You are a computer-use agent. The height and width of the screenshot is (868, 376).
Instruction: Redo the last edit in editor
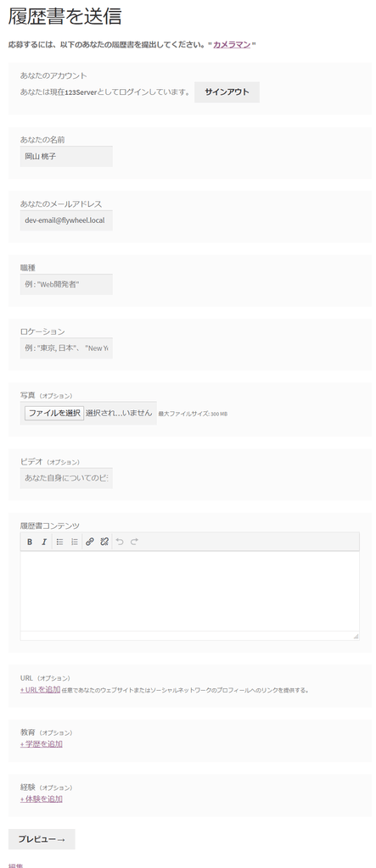tap(133, 542)
